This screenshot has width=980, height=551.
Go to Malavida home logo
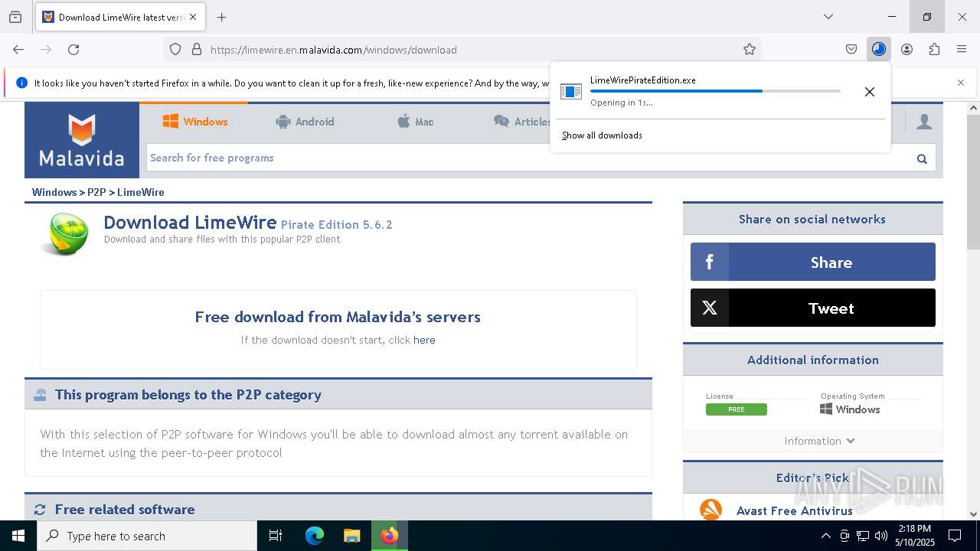click(x=82, y=140)
